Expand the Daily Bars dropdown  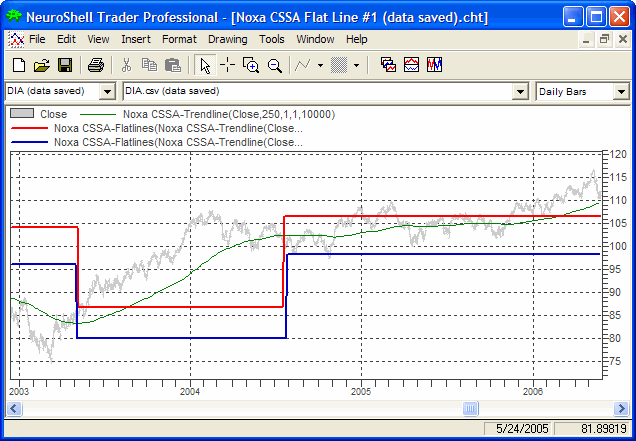tap(621, 92)
